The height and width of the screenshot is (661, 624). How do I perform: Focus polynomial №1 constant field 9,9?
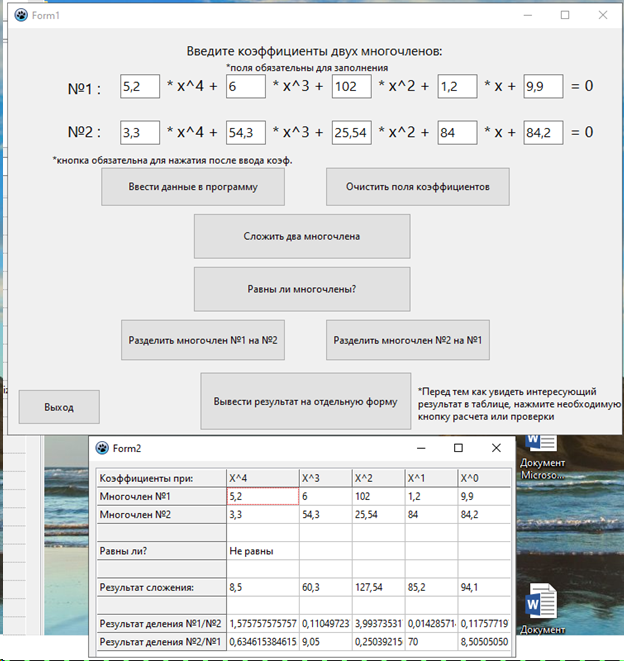(x=543, y=86)
